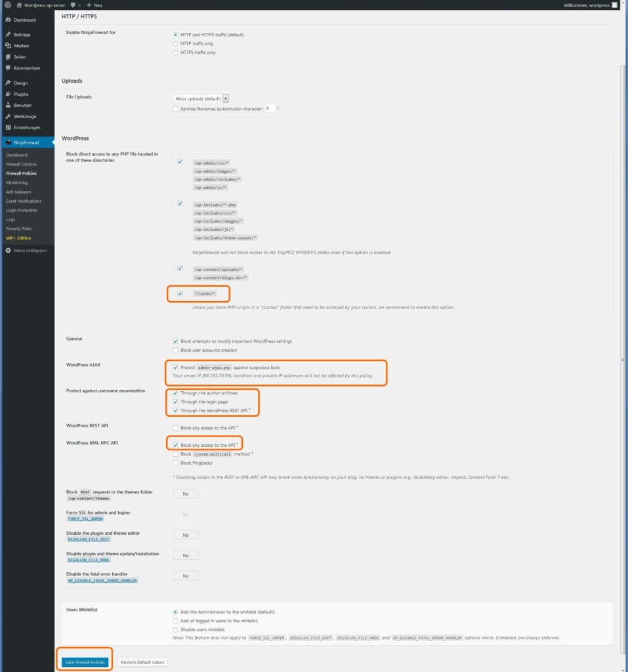Click Save Firewall Policies button
This screenshot has width=628, height=672.
tap(85, 662)
